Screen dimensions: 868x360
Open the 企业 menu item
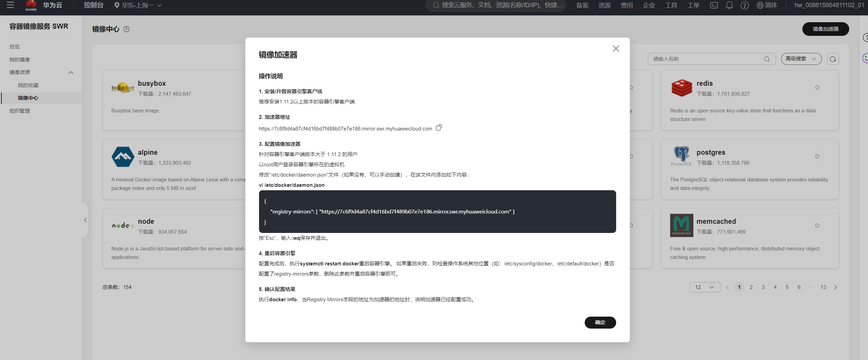(649, 5)
